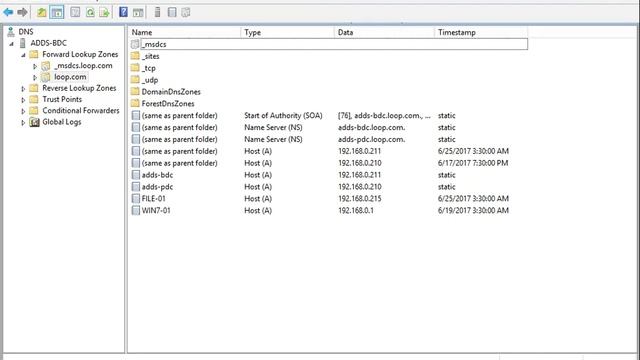Image resolution: width=640 pixels, height=360 pixels.
Task: Refresh the view with the green icon
Action: [x=90, y=12]
